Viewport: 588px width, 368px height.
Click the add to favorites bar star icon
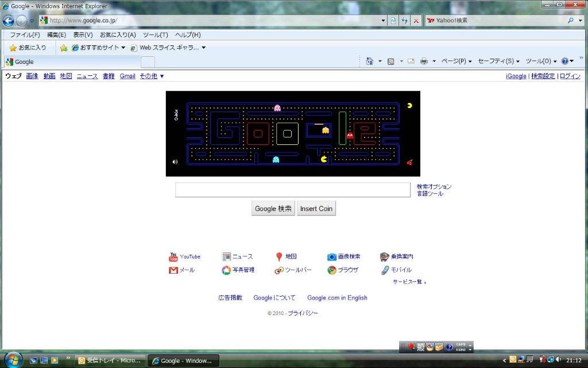pyautogui.click(x=64, y=48)
